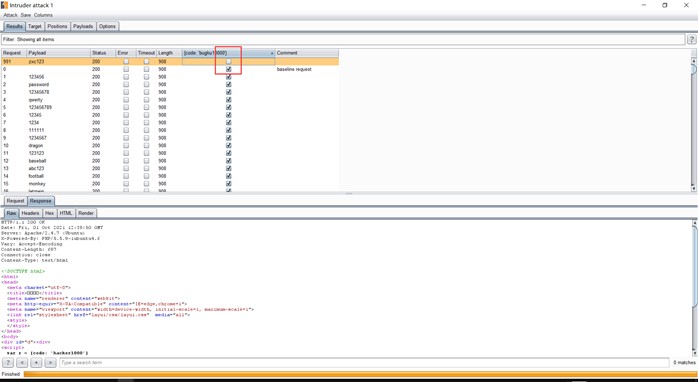Click the Burp Intruder window icon

(x=4, y=5)
